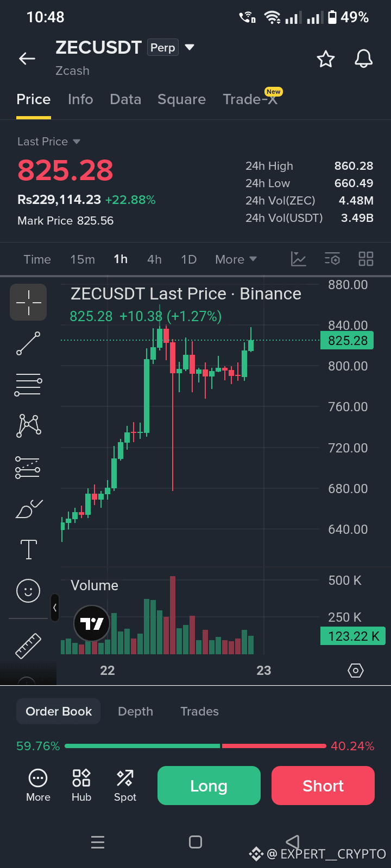Open Android recent apps menu icon
The image size is (391, 868).
(98, 842)
